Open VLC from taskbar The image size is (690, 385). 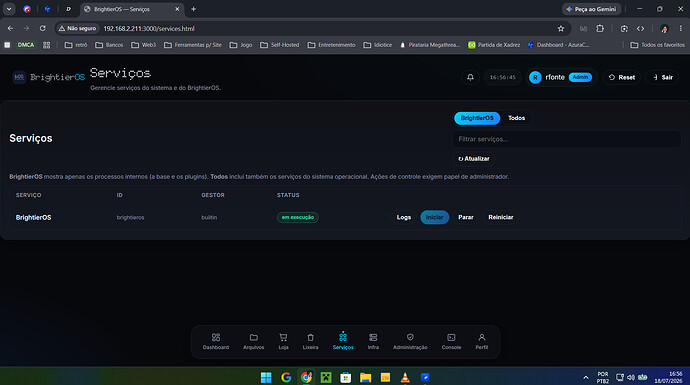click(x=405, y=378)
